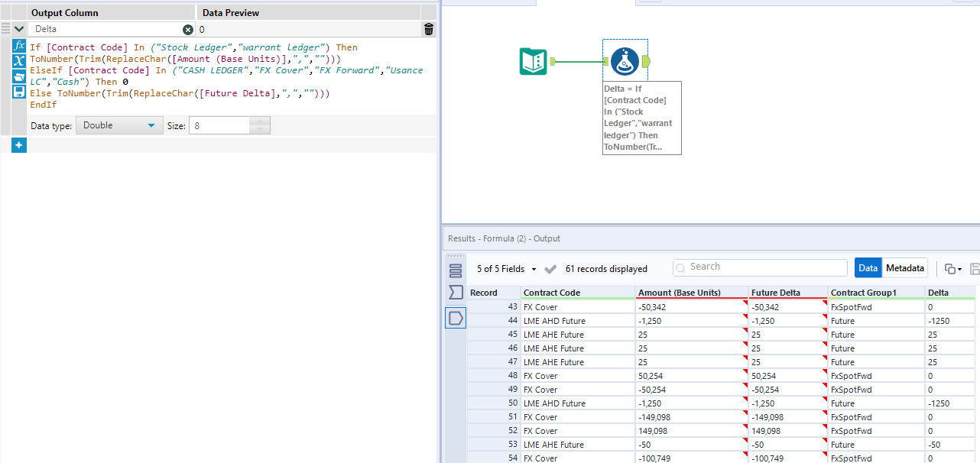
Task: Click the Formula tool output anchor
Action: pyautogui.click(x=646, y=61)
